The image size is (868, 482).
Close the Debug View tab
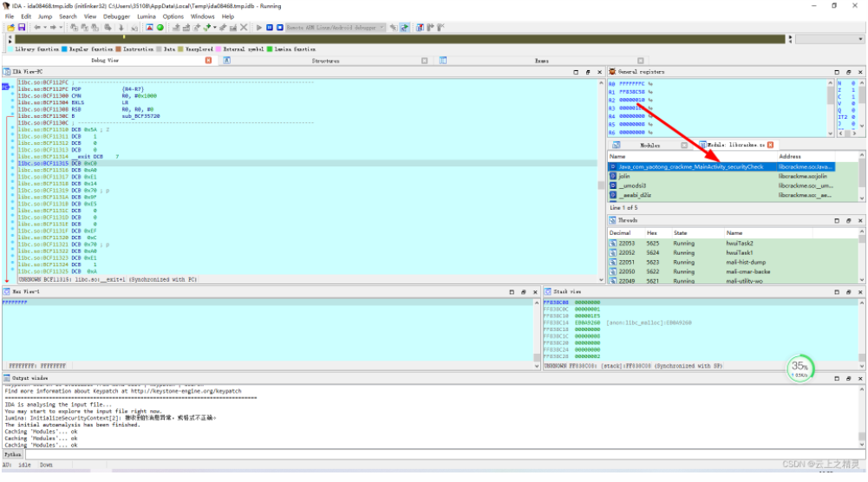208,61
